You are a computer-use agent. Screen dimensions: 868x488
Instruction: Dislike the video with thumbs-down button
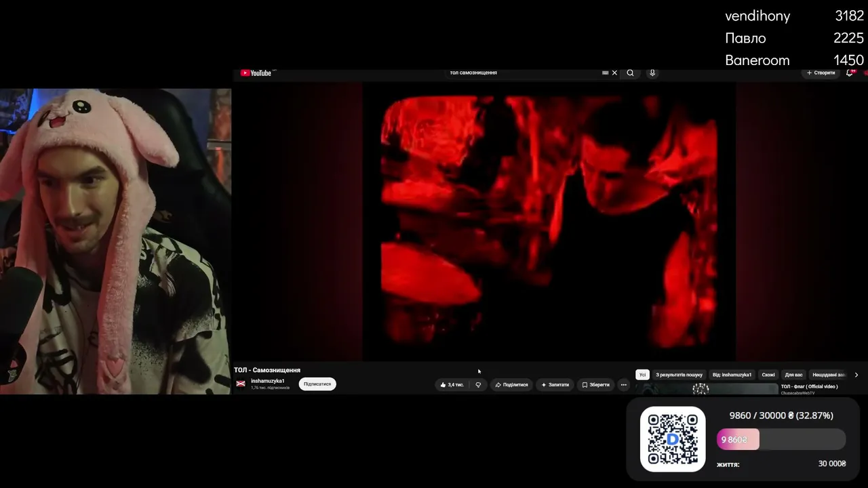pyautogui.click(x=478, y=384)
